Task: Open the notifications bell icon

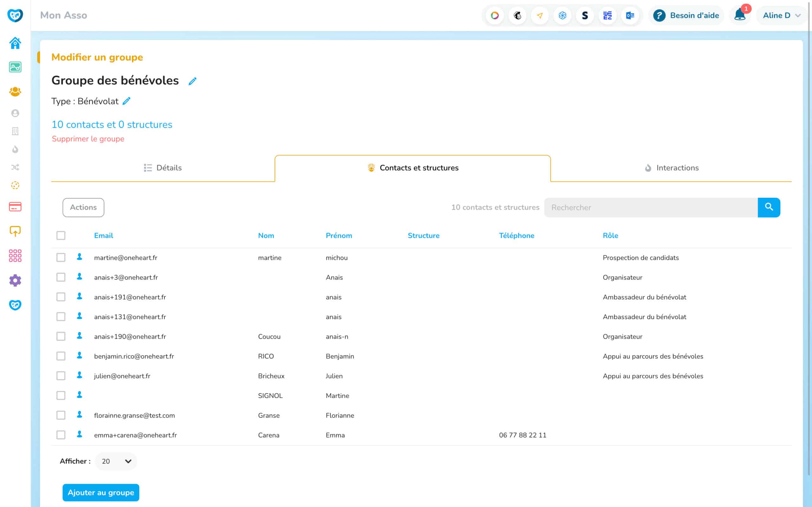Action: (x=740, y=16)
